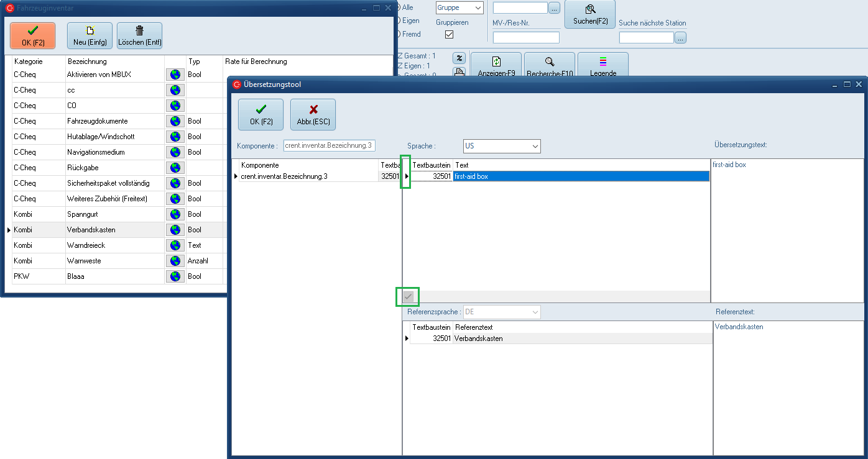Click Suchen(F2) search button

590,14
